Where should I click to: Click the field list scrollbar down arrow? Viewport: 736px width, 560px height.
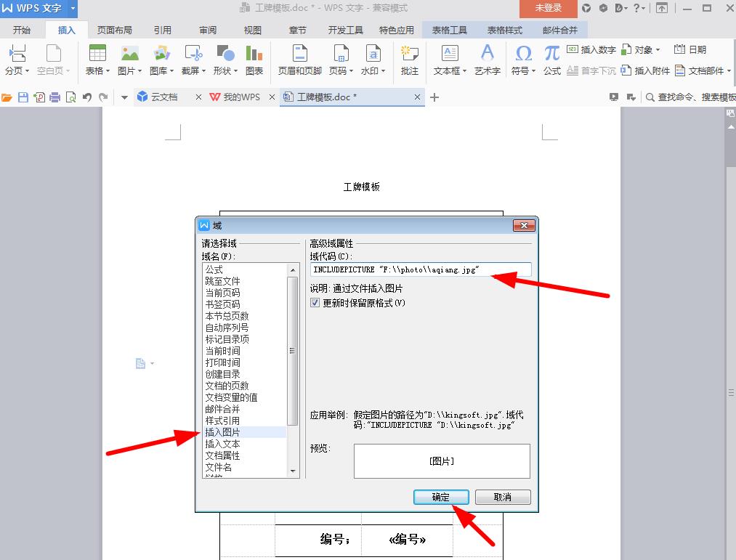(293, 471)
